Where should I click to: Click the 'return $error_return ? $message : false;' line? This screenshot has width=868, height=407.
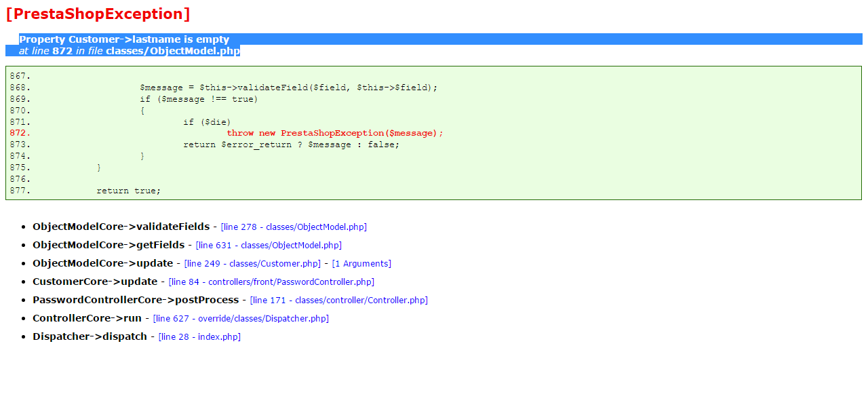tap(292, 144)
